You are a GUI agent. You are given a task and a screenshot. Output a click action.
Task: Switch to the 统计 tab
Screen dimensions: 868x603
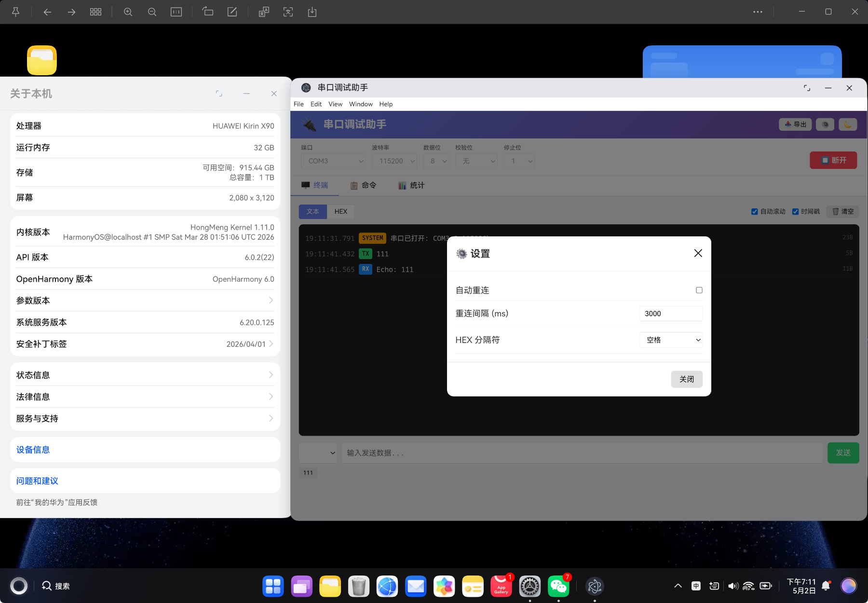click(x=411, y=185)
